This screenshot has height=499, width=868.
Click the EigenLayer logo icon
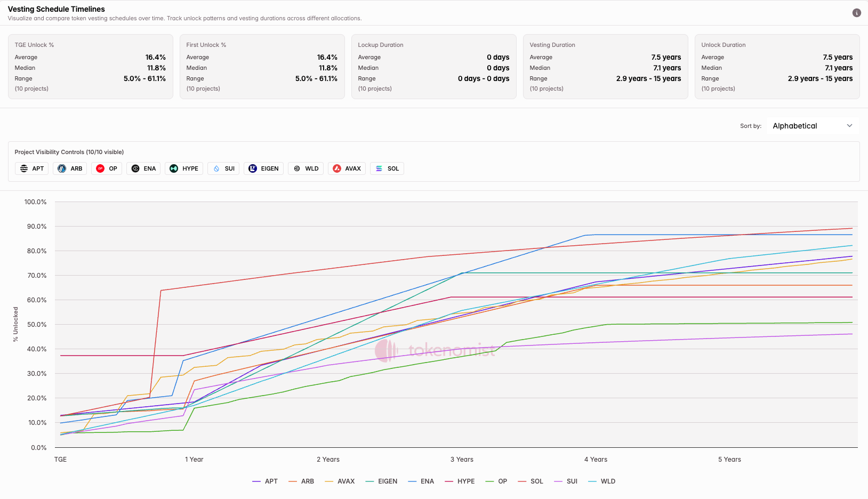[x=253, y=168]
